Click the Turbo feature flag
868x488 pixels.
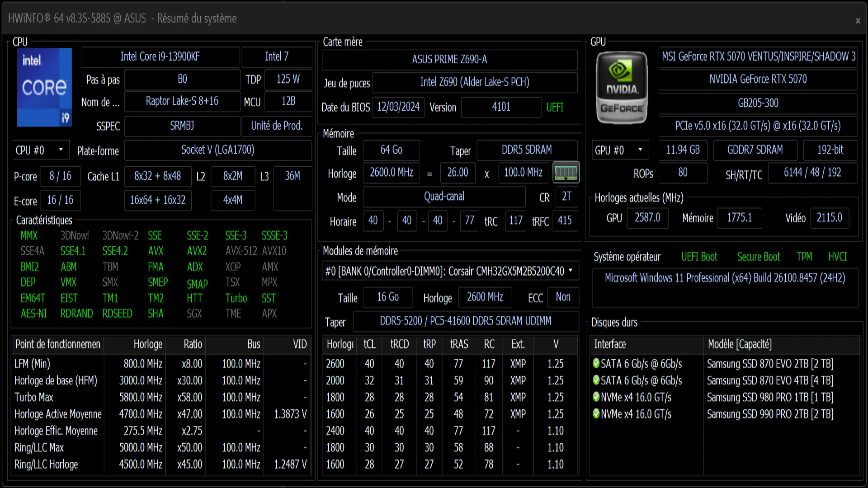[236, 298]
